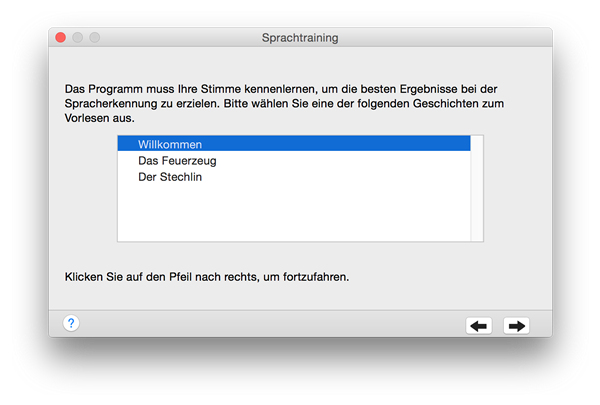Click the grayed-out minimize window button
The image size is (600, 405).
(78, 38)
